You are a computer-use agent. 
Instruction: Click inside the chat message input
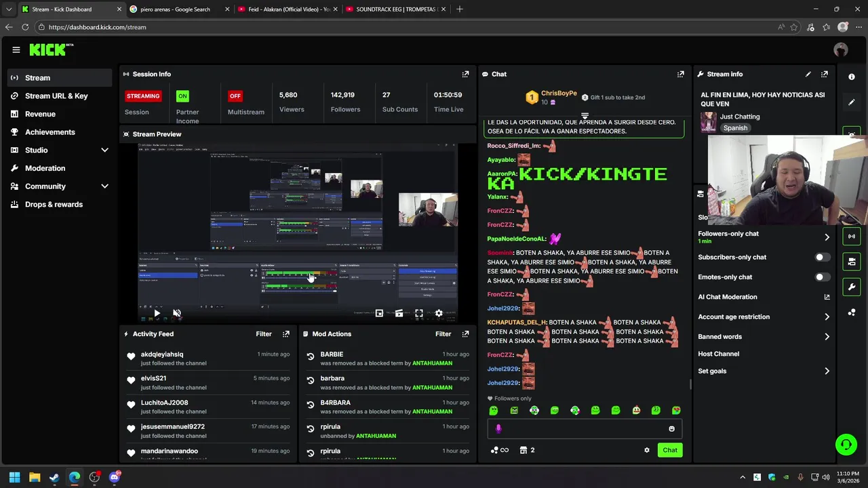pyautogui.click(x=585, y=428)
